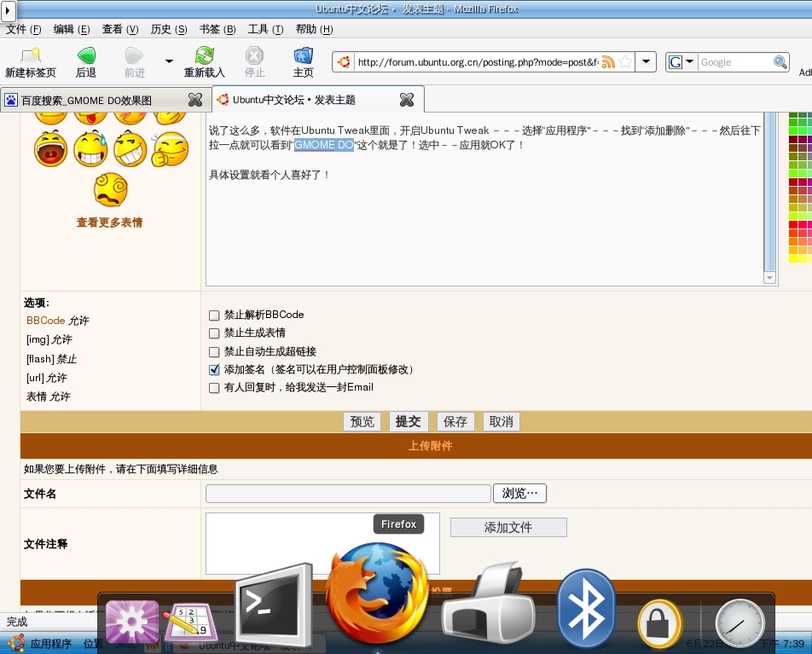This screenshot has height=654, width=812.
Task: Click the 上传附件 section header
Action: [x=431, y=446]
